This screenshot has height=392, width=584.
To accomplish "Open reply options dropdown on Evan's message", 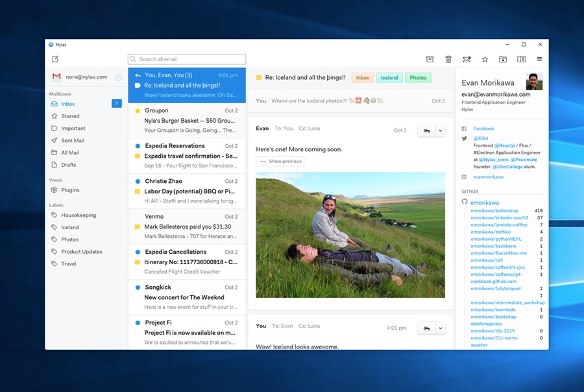I will (441, 130).
